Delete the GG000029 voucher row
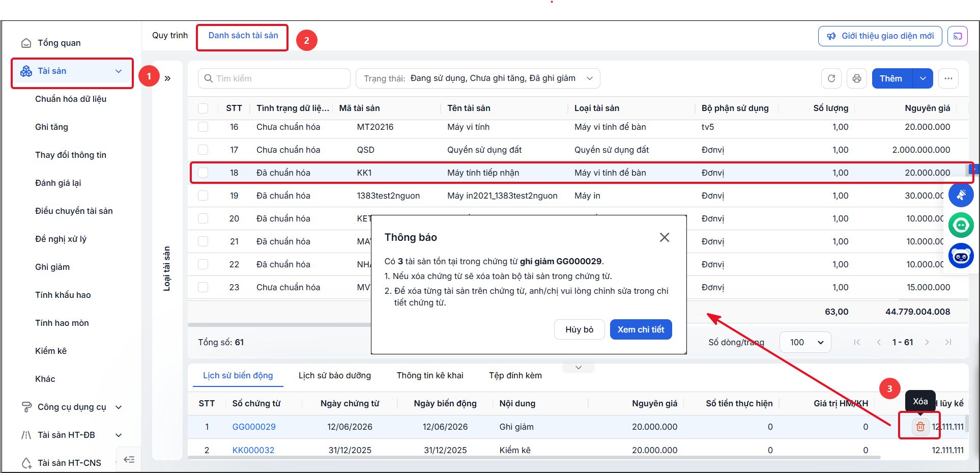 (x=920, y=427)
